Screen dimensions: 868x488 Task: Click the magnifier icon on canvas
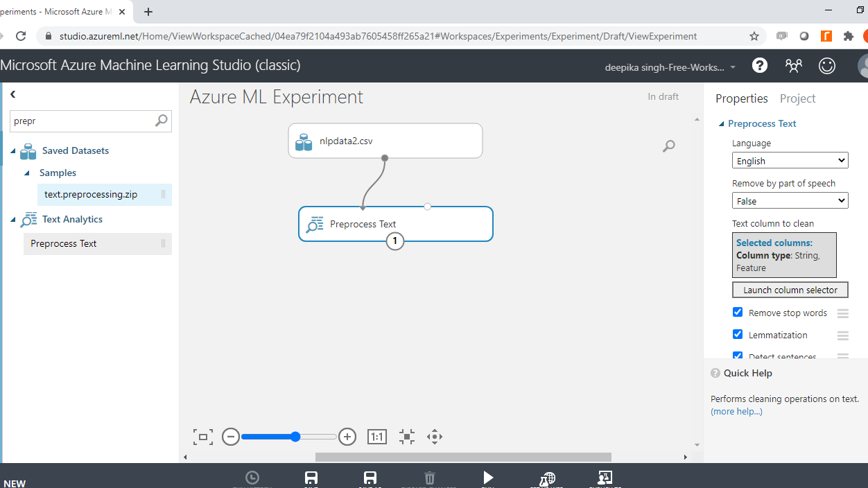click(668, 146)
